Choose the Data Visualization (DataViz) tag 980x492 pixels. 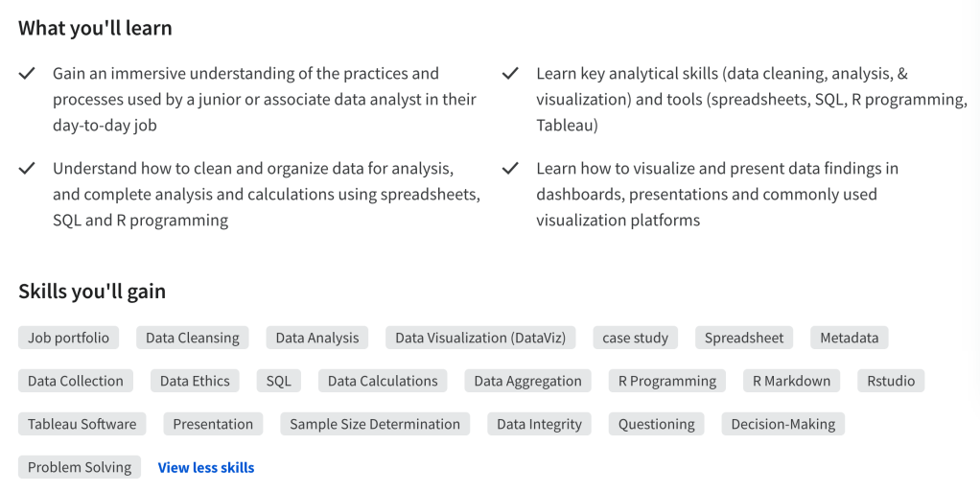480,338
